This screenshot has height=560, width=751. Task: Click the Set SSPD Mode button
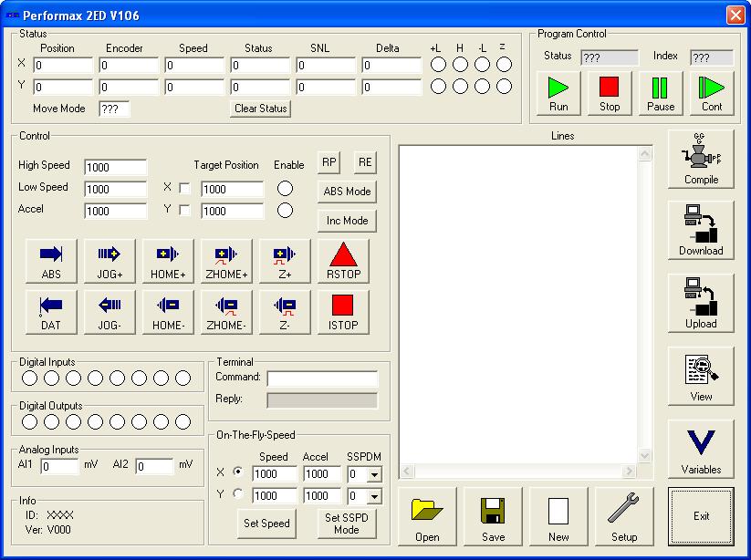coord(347,524)
